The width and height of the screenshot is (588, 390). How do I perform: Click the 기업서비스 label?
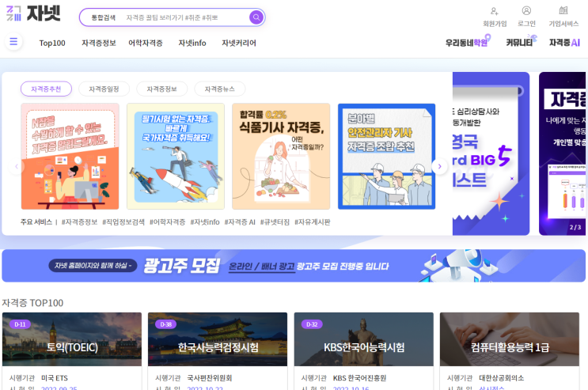[563, 24]
